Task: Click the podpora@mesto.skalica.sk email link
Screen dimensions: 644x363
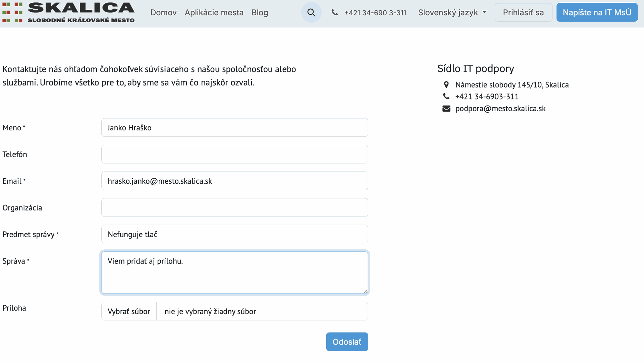Action: pos(500,109)
